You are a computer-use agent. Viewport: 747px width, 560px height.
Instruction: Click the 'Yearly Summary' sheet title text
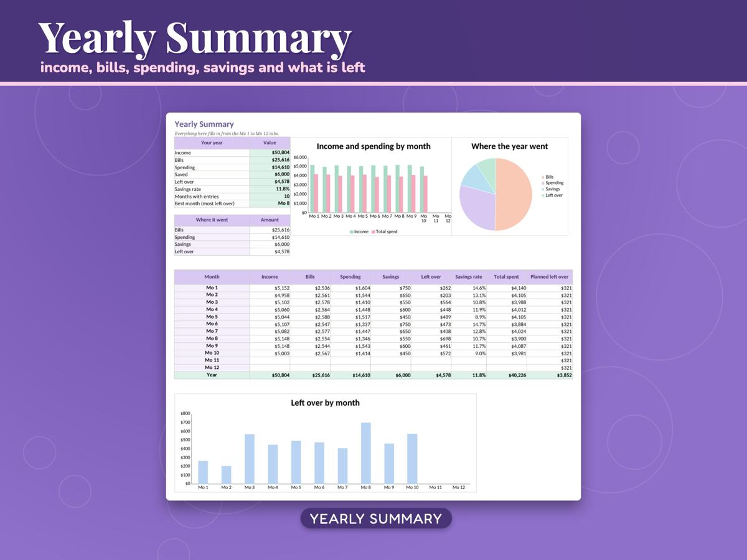coord(204,124)
